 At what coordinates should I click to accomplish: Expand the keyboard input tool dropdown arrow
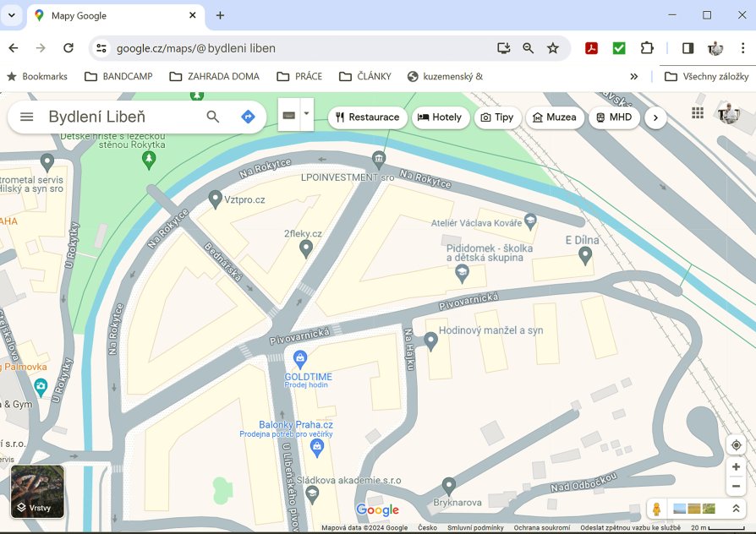coord(307,114)
